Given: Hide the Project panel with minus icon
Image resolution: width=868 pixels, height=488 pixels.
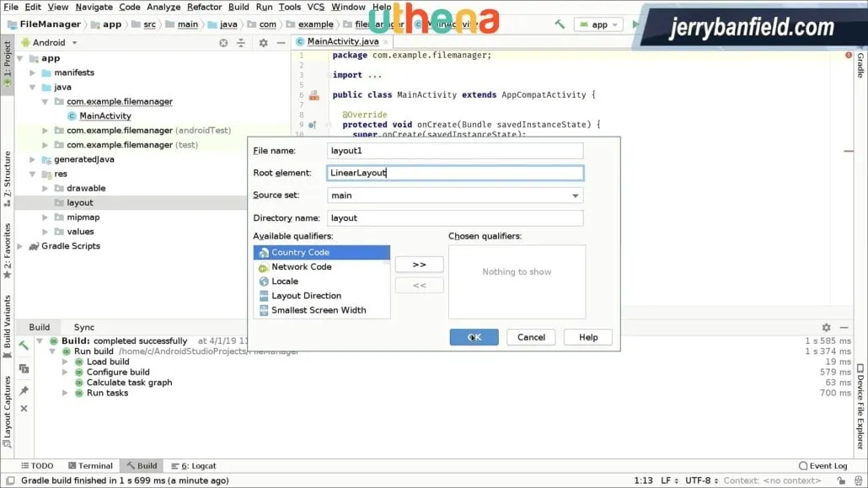Looking at the screenshot, I should [281, 43].
